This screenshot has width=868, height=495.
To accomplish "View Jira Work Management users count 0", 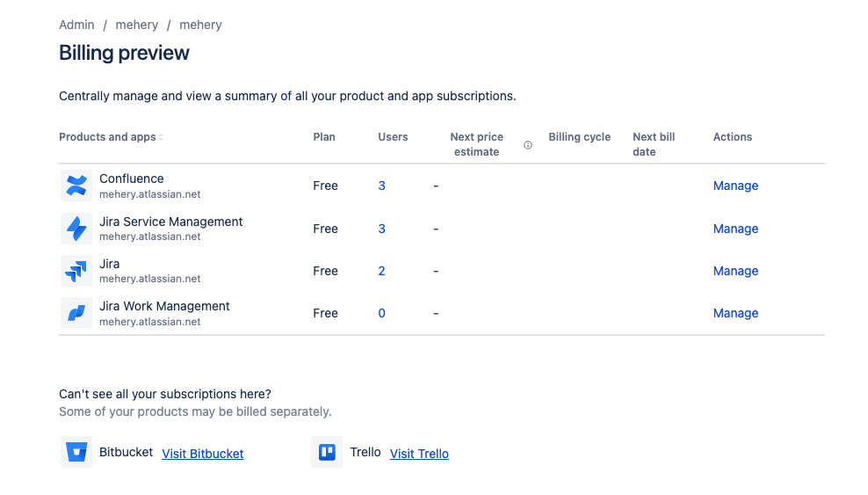I will pyautogui.click(x=382, y=313).
